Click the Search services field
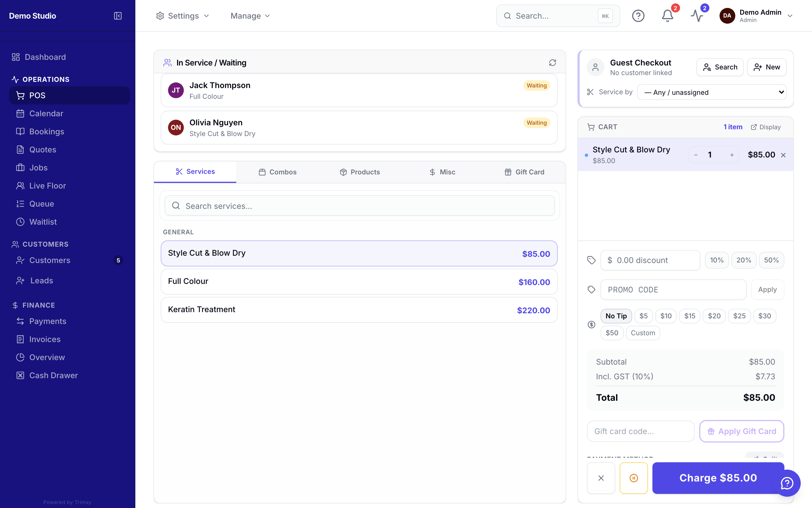 pos(359,206)
